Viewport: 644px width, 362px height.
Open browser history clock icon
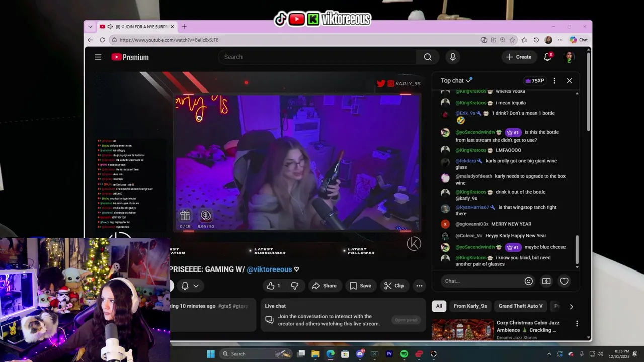pos(536,40)
